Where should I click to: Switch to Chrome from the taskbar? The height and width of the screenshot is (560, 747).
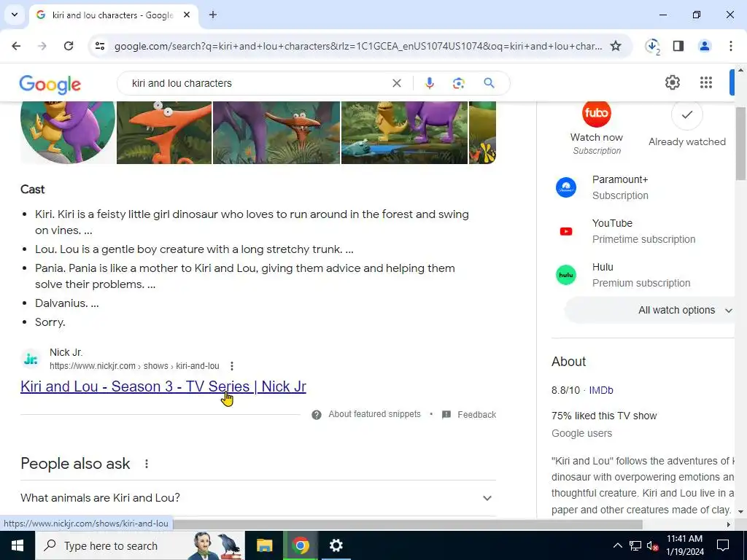pos(300,545)
